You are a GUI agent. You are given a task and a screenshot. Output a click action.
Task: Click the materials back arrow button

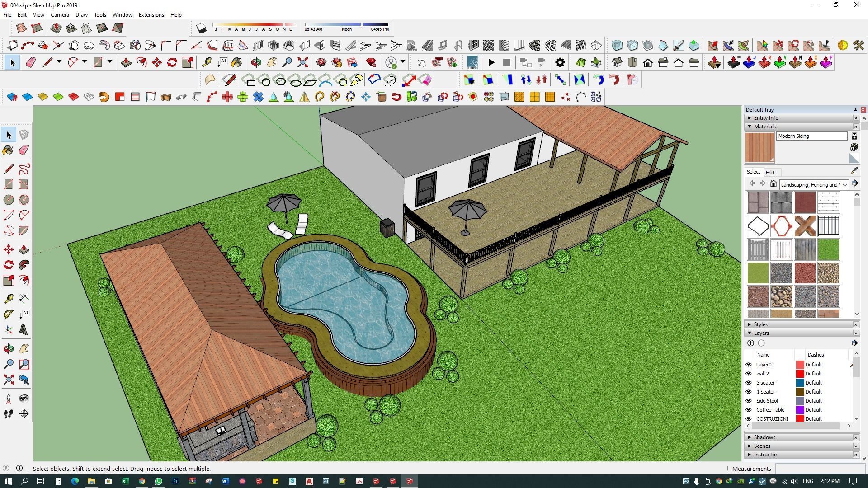click(752, 183)
